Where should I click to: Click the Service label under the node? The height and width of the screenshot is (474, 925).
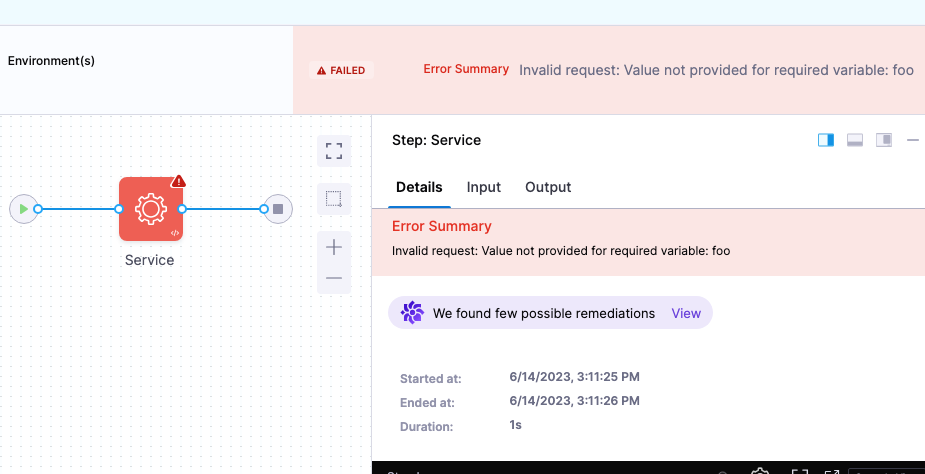coord(150,260)
